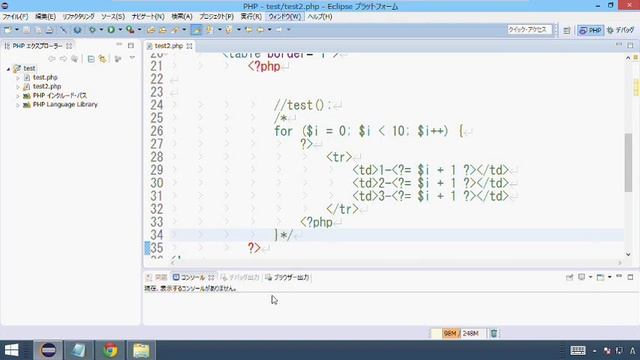640x360 pixels.
Task: Toggle the highlighted Mark Occurrences toolbar button
Action: [x=196, y=30]
